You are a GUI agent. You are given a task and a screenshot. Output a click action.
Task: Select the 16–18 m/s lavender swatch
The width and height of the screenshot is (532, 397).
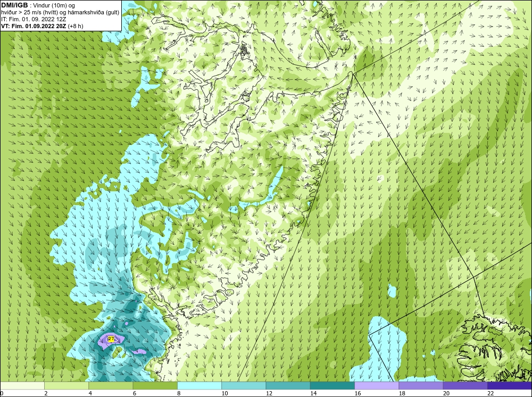377,386
